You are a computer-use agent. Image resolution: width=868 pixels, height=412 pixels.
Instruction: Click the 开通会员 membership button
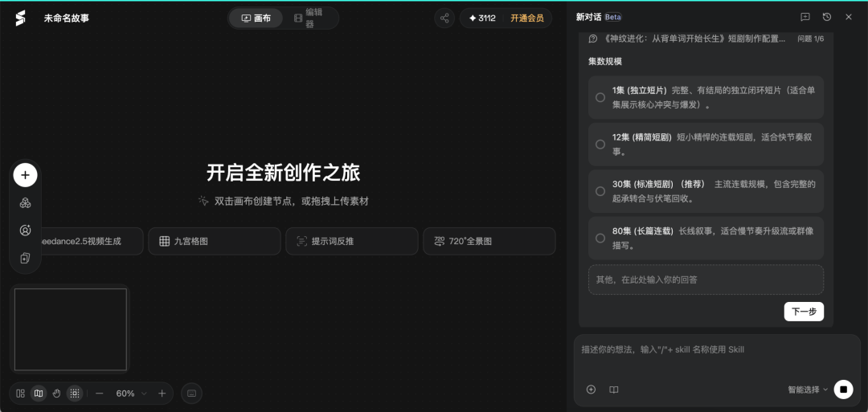click(527, 18)
